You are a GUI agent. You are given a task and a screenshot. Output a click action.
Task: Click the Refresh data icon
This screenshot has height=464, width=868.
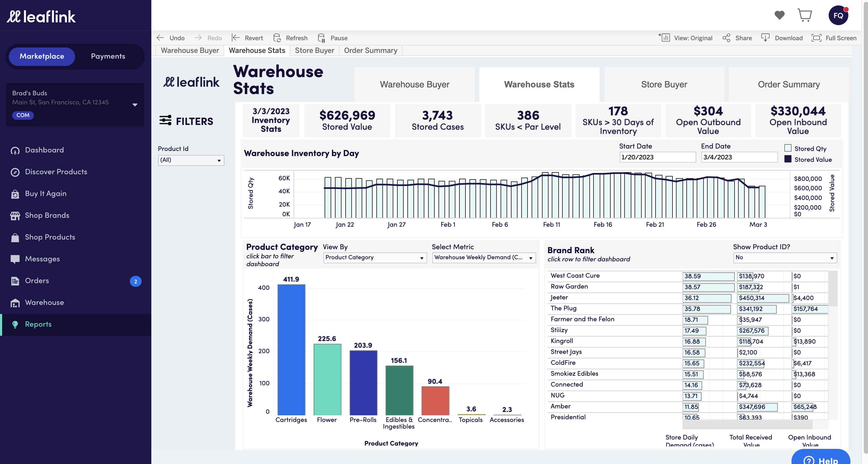coord(277,38)
